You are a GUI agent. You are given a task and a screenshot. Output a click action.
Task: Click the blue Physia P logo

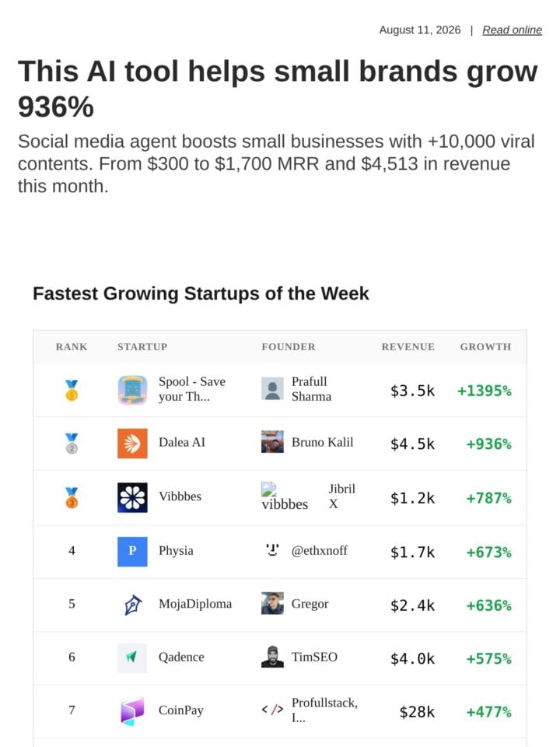(132, 552)
